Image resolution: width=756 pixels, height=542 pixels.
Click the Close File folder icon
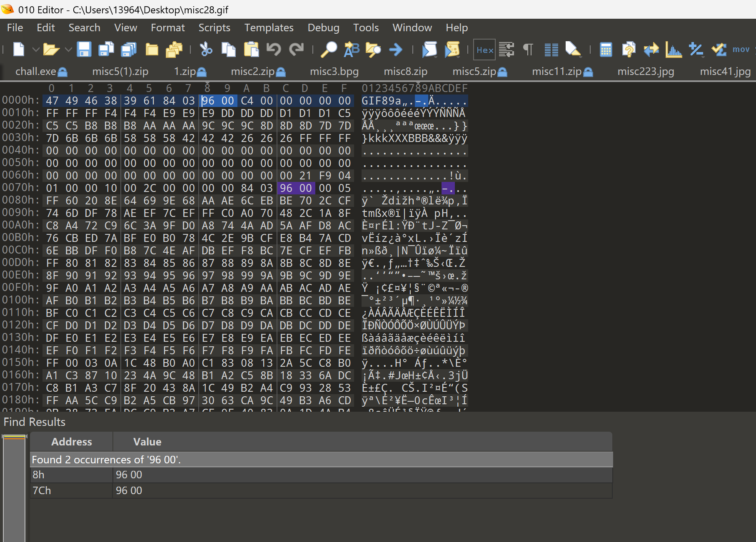click(152, 50)
